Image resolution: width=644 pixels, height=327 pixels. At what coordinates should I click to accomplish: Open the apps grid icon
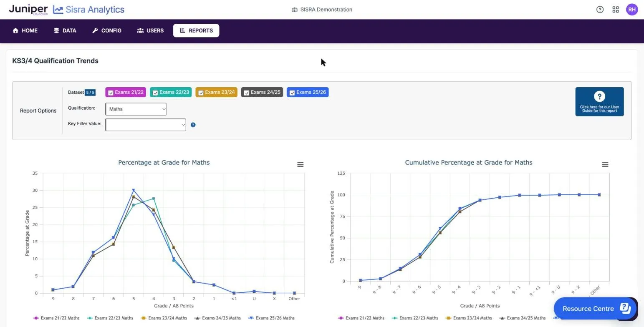pyautogui.click(x=616, y=10)
